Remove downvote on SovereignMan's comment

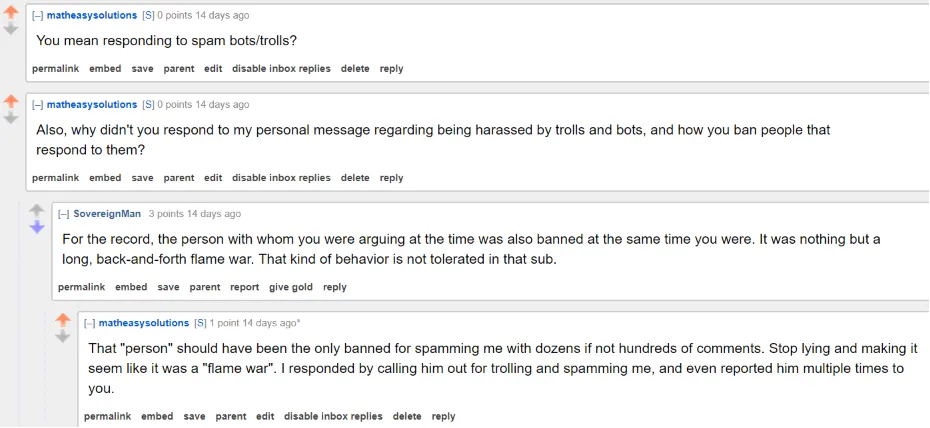click(x=37, y=227)
